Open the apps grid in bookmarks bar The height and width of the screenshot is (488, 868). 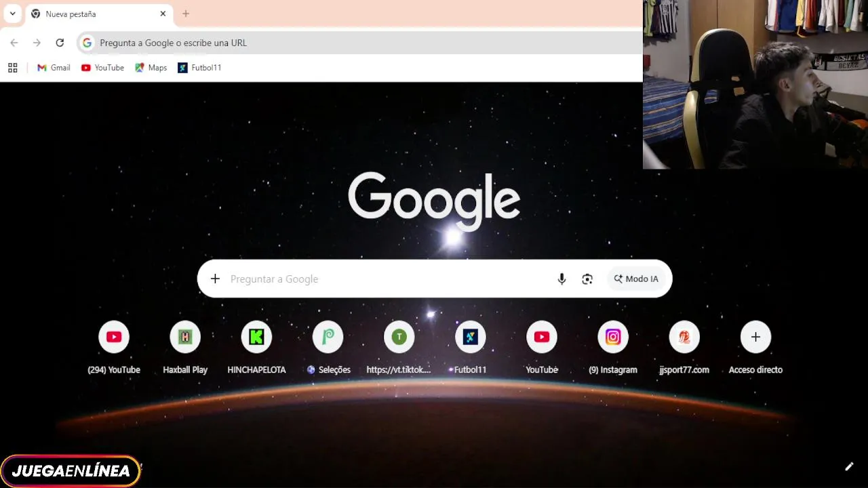click(12, 68)
